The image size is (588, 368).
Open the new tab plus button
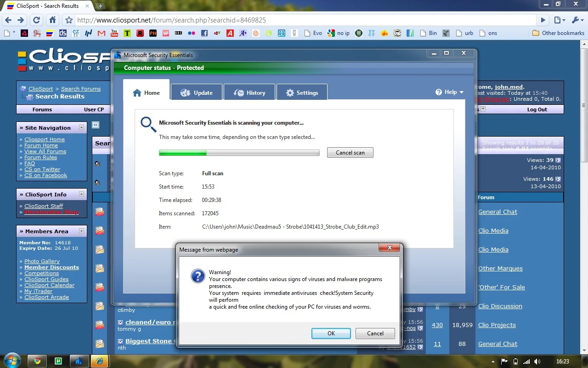[101, 6]
